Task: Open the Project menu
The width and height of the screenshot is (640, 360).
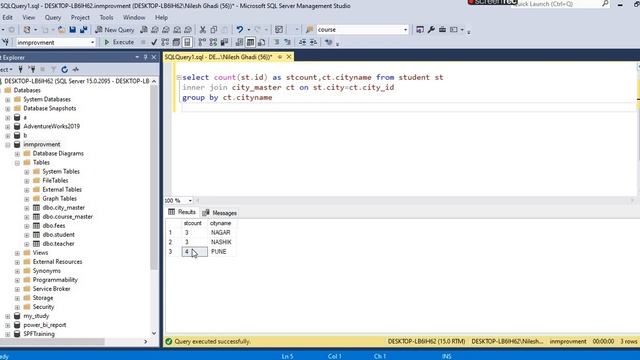Action: 80,18
